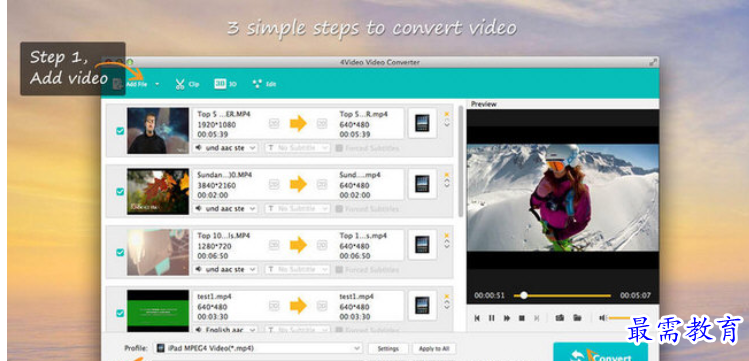Viewport: 749px width, 361px height.
Task: Open the 3D settings tool
Action: 225,84
